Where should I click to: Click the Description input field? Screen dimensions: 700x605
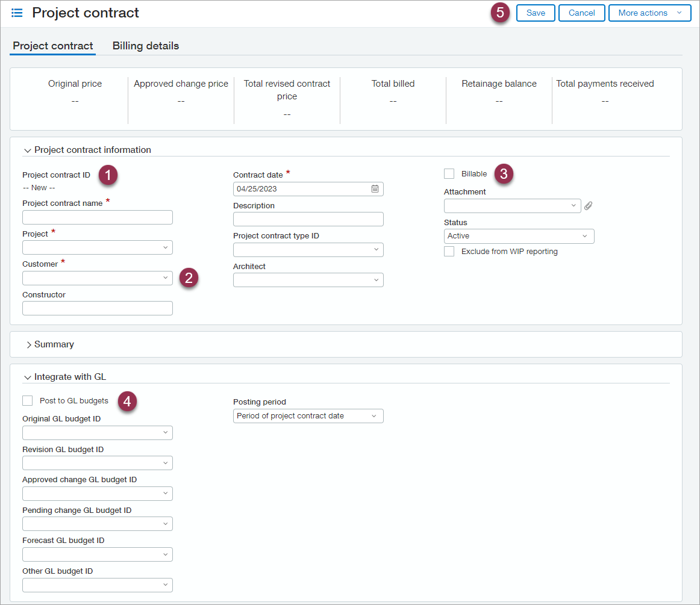point(308,219)
